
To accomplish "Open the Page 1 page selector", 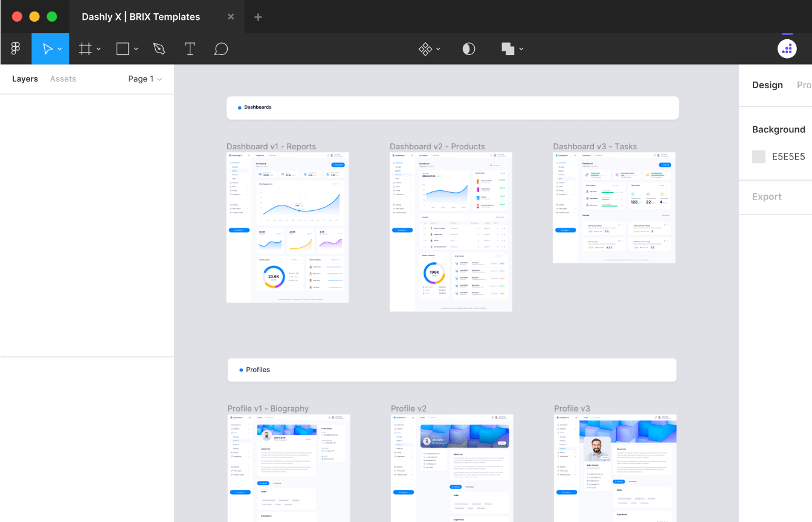I will [144, 79].
